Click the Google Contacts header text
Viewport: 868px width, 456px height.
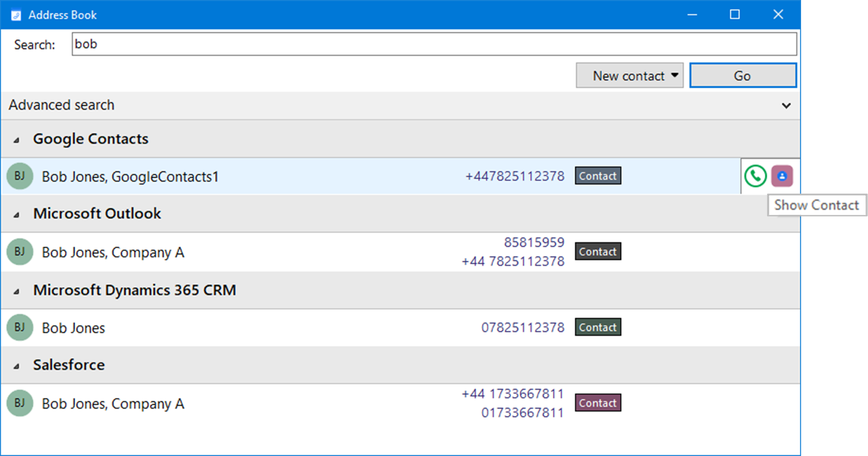click(x=90, y=139)
